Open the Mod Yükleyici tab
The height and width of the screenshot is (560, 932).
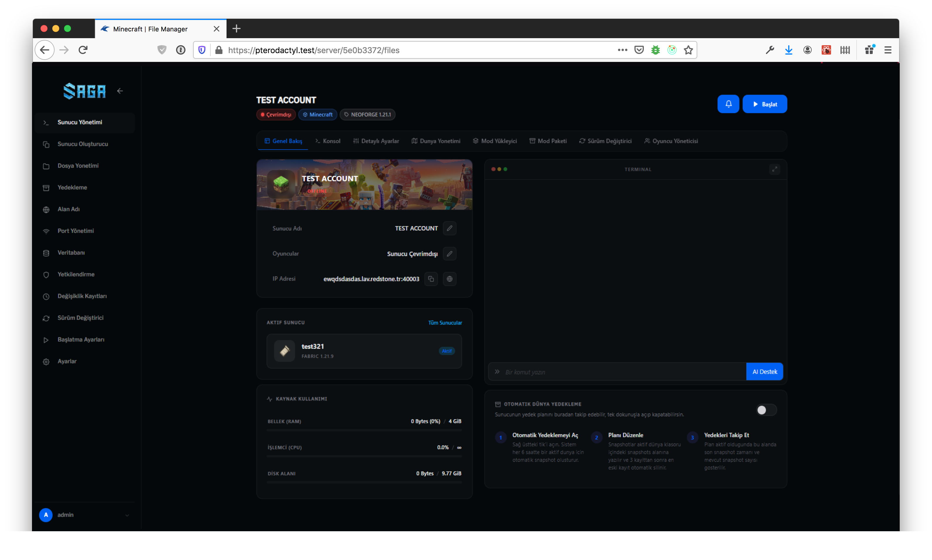click(494, 141)
